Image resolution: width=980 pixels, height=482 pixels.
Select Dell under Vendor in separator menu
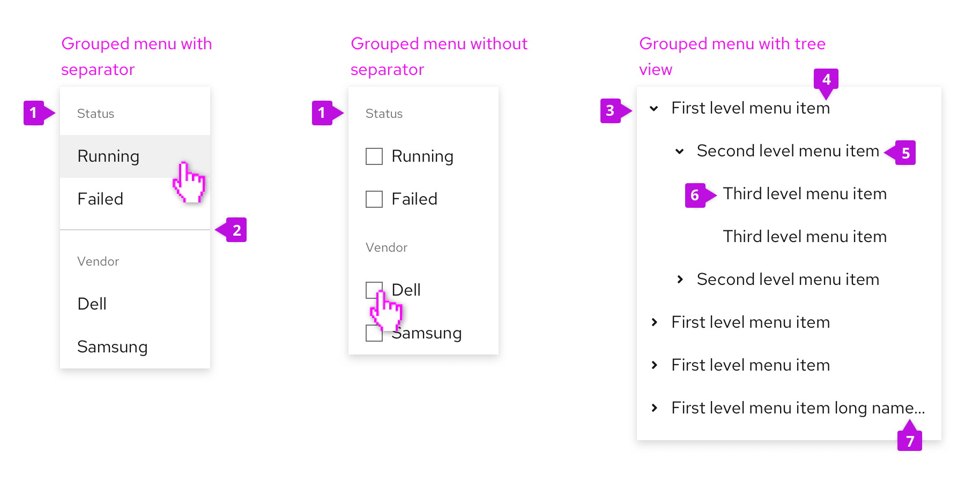pyautogui.click(x=92, y=304)
